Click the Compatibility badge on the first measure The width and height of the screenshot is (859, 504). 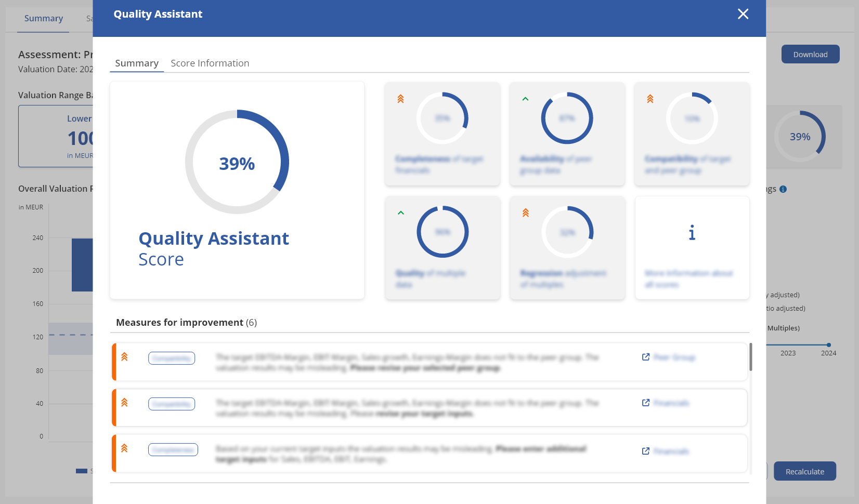click(x=172, y=357)
